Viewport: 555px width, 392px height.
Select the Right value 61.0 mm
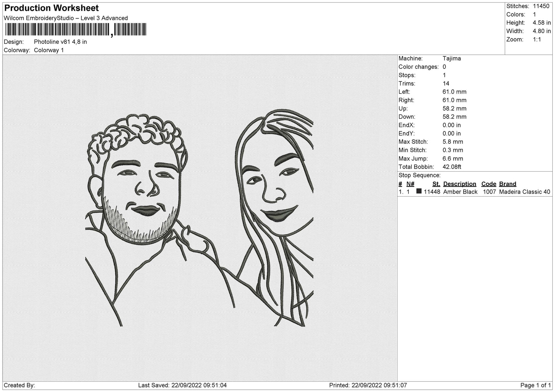point(454,100)
